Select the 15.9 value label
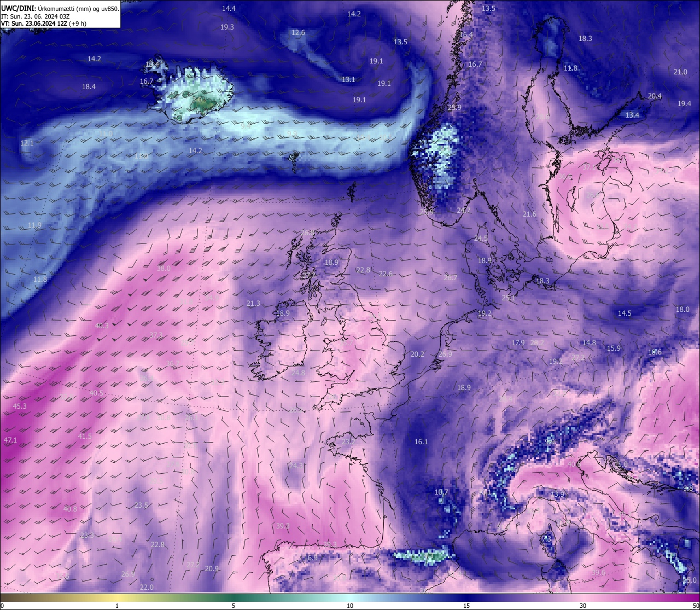Image resolution: width=700 pixels, height=610 pixels. [x=614, y=348]
